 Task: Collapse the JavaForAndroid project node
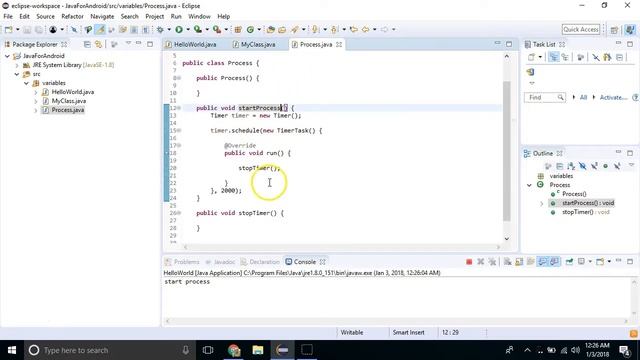7,56
